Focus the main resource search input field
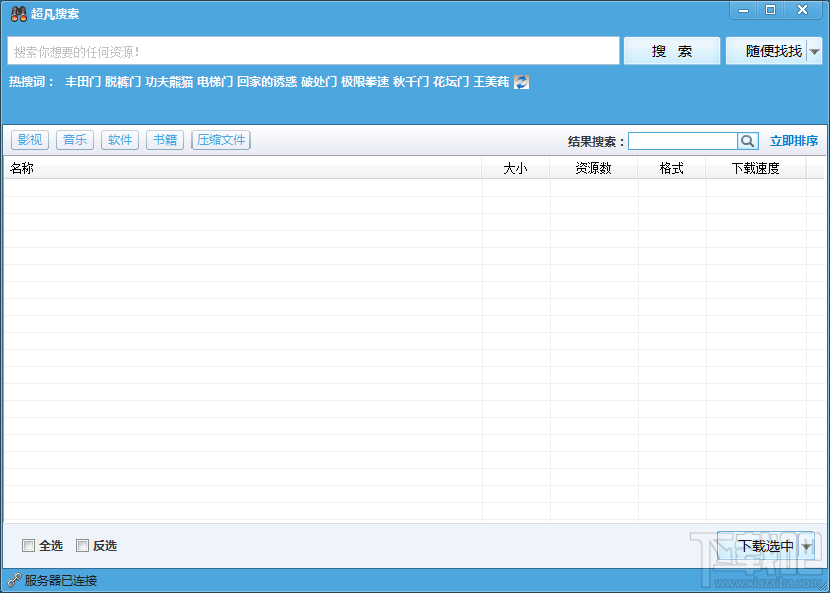Image resolution: width=830 pixels, height=593 pixels. point(313,51)
